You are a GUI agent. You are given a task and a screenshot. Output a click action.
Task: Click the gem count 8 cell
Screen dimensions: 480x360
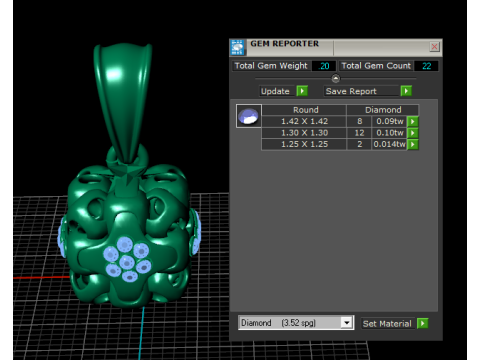click(x=359, y=121)
